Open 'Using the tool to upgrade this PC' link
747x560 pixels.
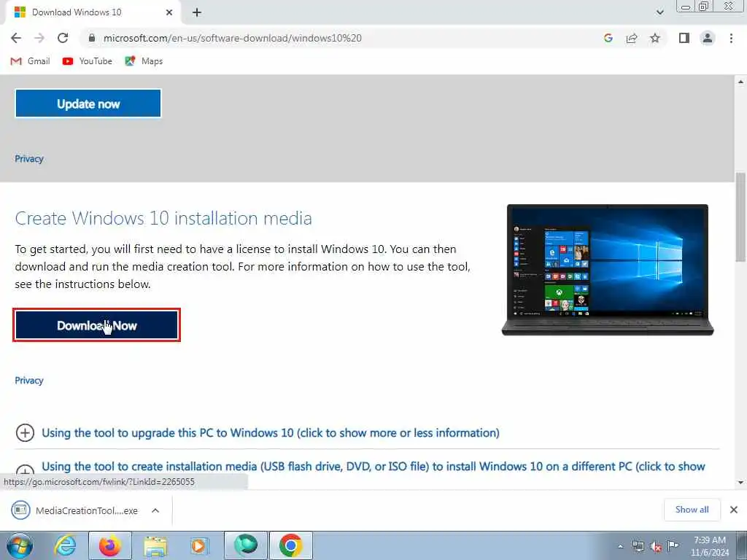271,432
